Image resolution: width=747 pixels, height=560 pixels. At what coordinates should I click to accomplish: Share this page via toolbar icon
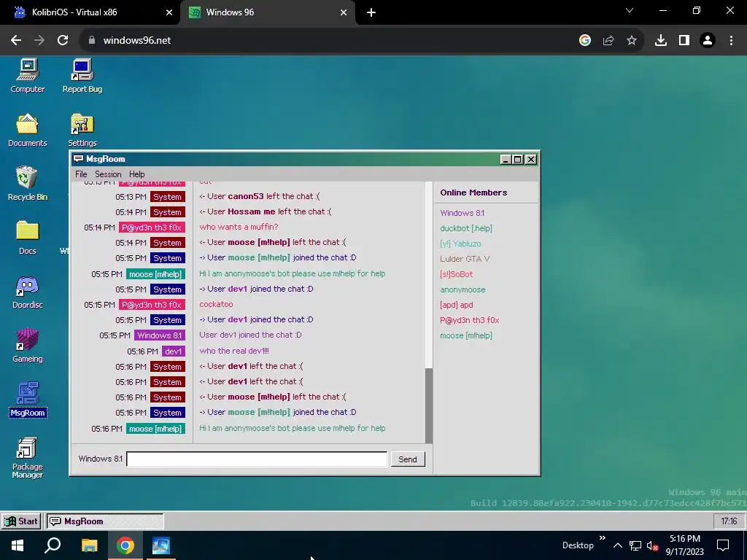tap(608, 40)
